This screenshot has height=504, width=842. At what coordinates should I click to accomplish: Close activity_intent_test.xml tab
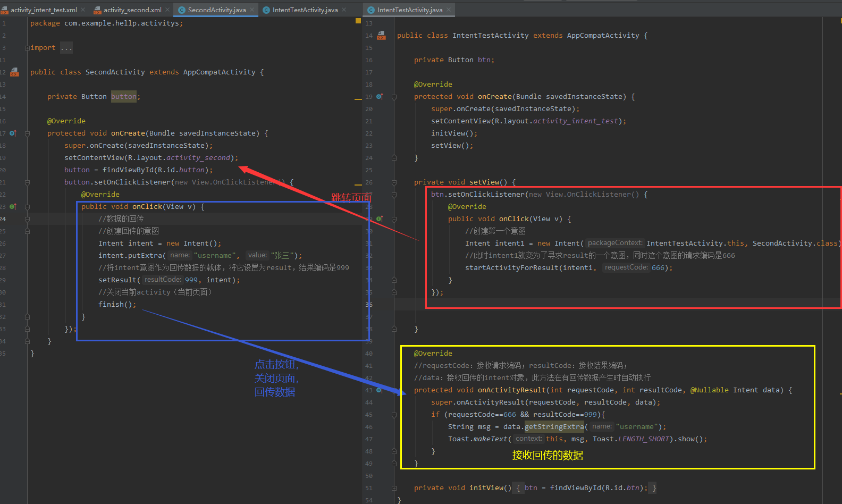pyautogui.click(x=83, y=10)
